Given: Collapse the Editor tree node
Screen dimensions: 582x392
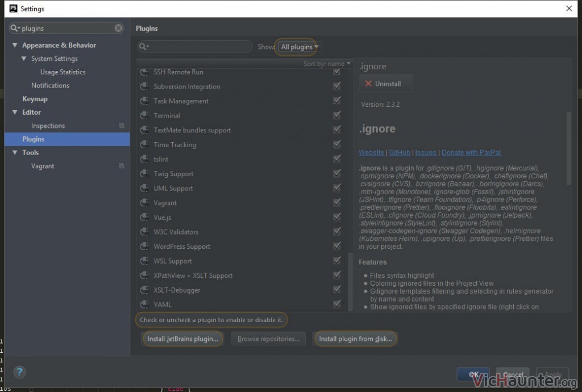Looking at the screenshot, I should pyautogui.click(x=15, y=112).
